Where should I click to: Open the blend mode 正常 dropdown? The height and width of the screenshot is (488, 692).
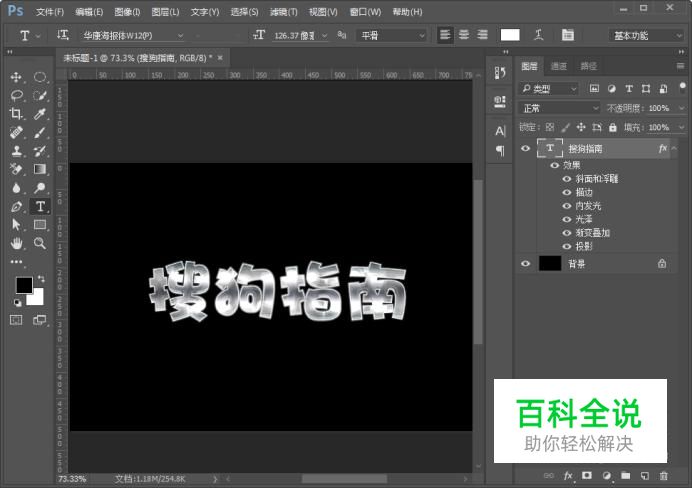point(559,108)
